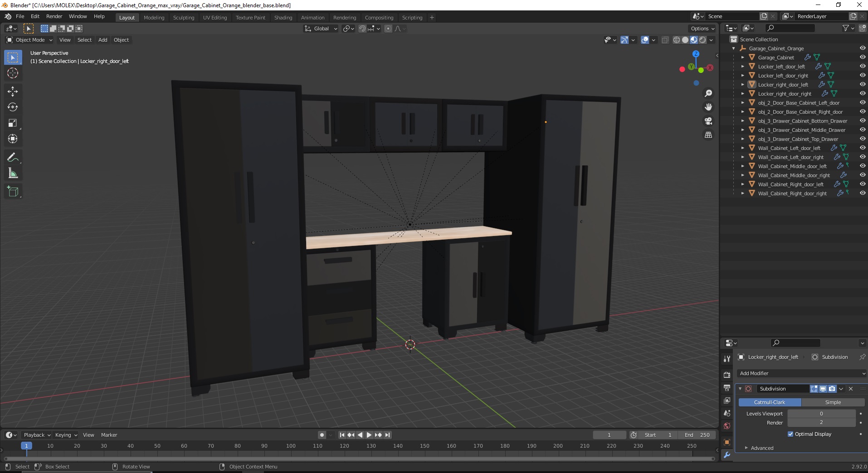The height and width of the screenshot is (473, 868).
Task: Switch to wireframe viewport shading
Action: click(677, 40)
